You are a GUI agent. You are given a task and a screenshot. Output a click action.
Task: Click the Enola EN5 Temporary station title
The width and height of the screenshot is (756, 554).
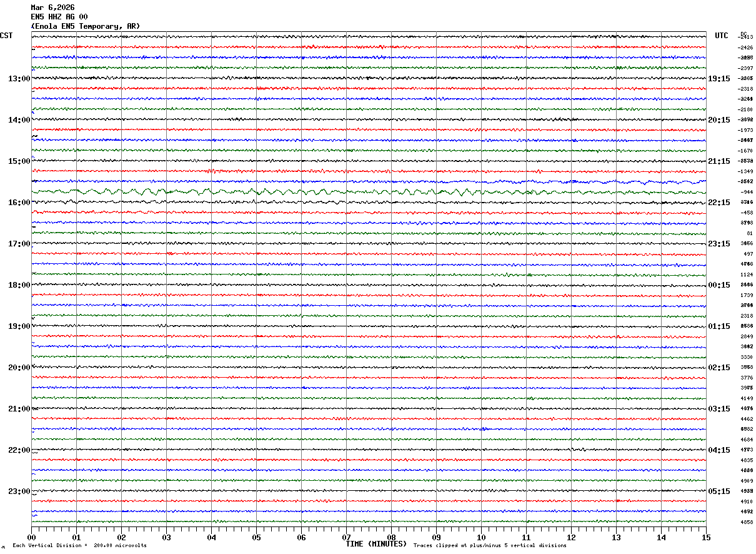[86, 26]
